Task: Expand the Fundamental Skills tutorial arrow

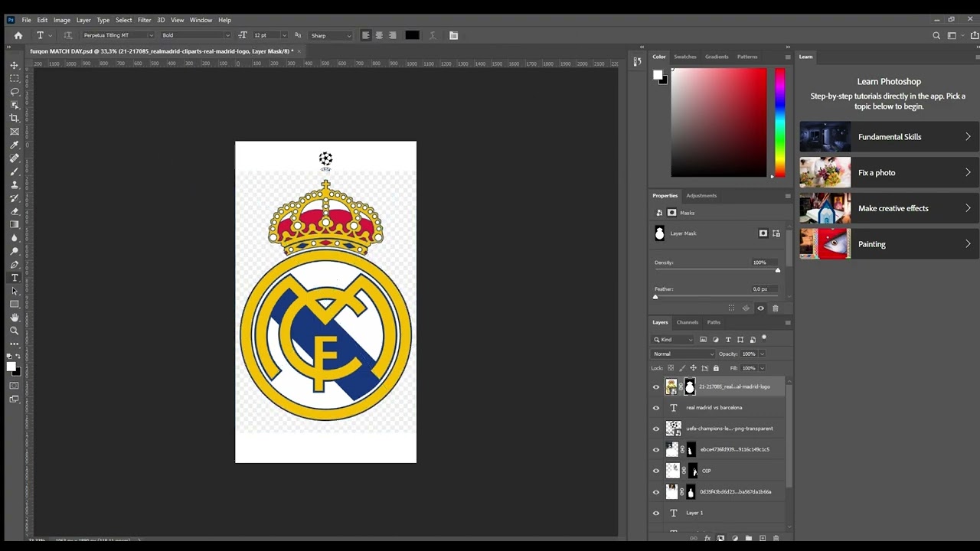Action: point(968,137)
